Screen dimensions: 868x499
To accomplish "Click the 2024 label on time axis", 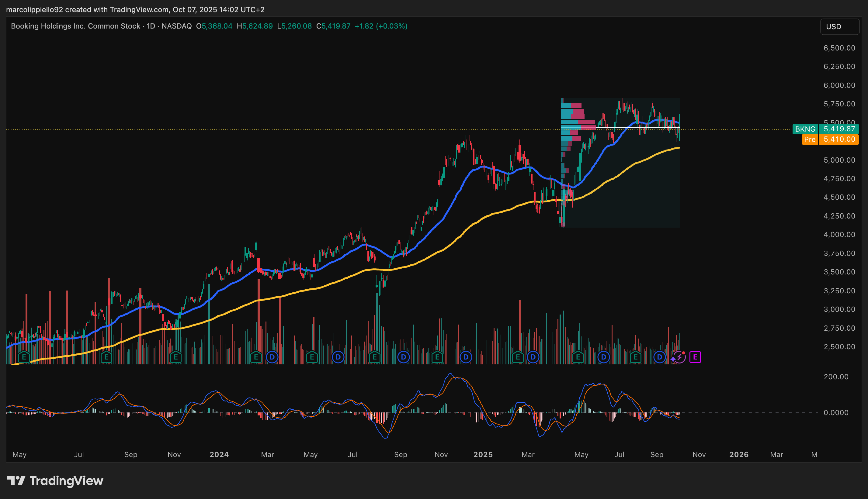I will 219,454.
